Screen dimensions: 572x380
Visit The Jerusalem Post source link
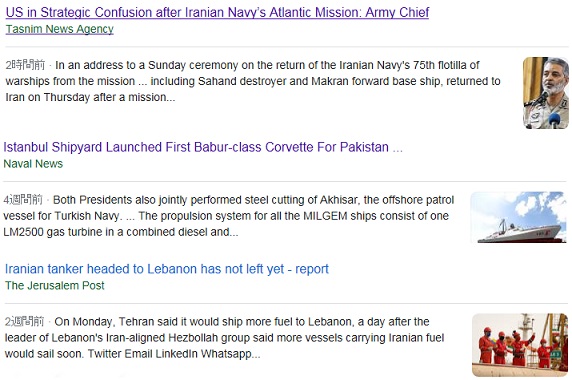(55, 286)
